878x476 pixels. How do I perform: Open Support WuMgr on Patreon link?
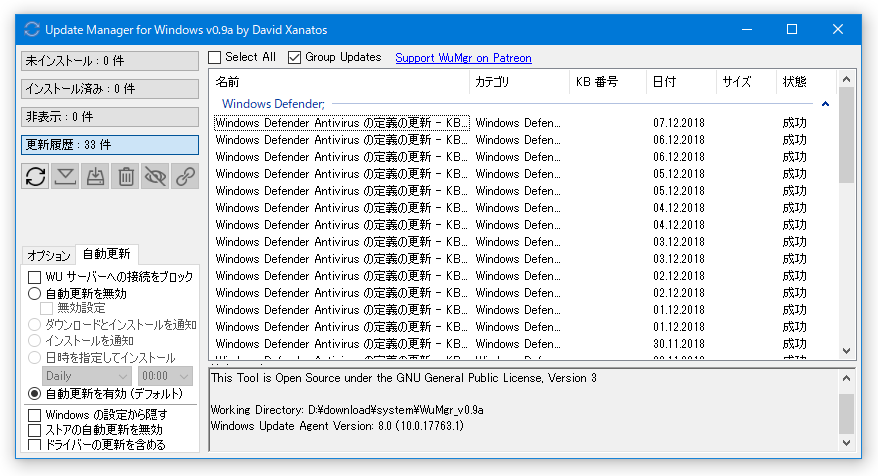click(x=463, y=58)
